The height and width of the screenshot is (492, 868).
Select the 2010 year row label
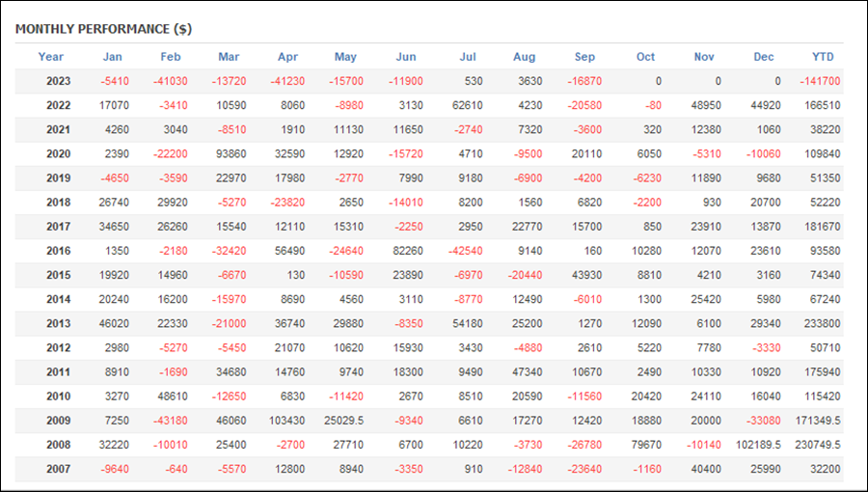tap(58, 396)
